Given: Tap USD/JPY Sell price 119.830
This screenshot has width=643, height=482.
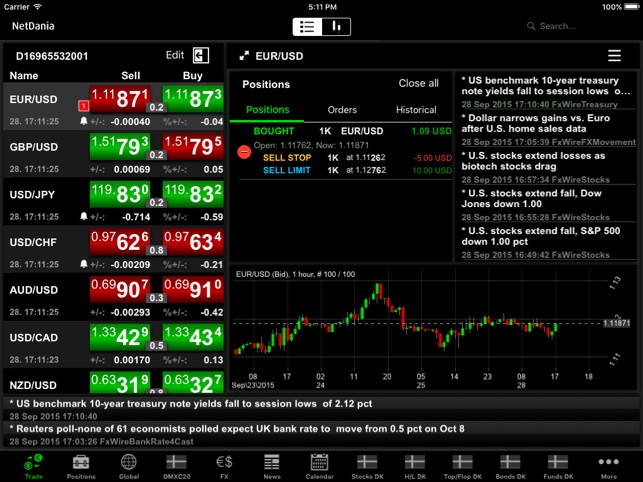Looking at the screenshot, I should 120,194.
